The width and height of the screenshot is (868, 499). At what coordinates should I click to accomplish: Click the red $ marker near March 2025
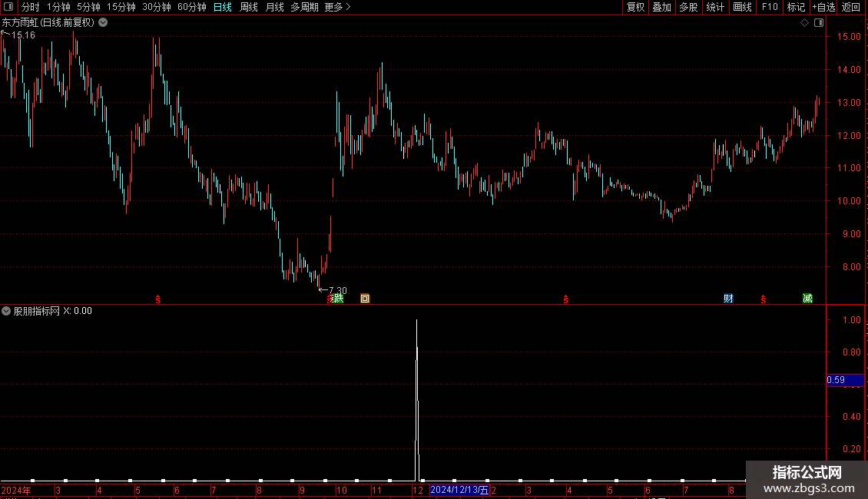click(x=566, y=299)
